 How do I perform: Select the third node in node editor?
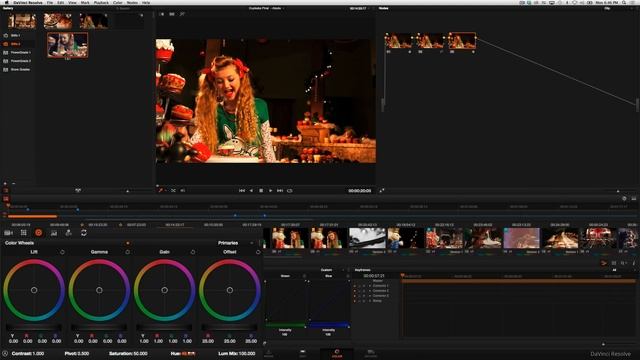pyautogui.click(x=462, y=41)
